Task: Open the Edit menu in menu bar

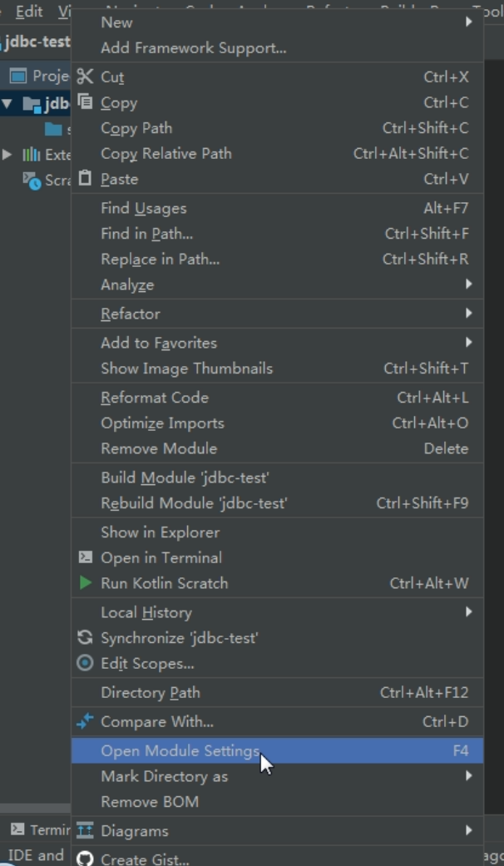Action: click(x=29, y=12)
